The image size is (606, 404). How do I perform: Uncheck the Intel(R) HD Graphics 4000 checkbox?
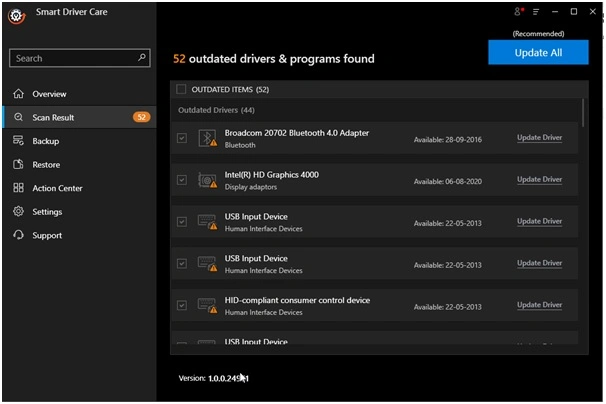click(181, 180)
